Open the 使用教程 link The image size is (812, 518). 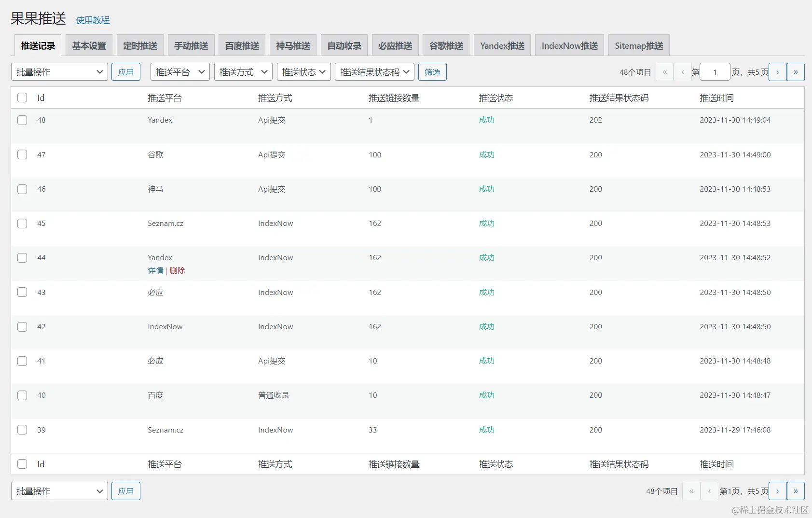(x=93, y=20)
